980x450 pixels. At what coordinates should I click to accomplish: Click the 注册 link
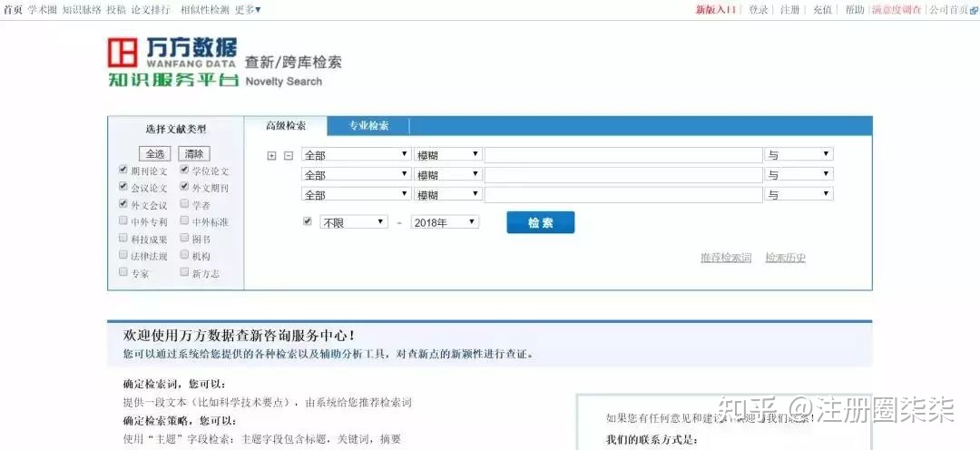[790, 10]
